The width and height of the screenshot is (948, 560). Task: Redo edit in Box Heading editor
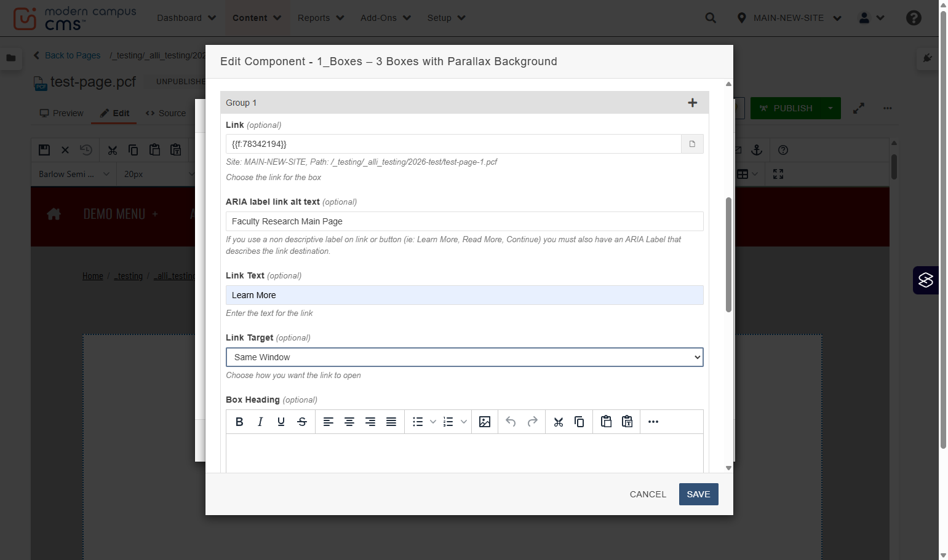click(x=533, y=422)
